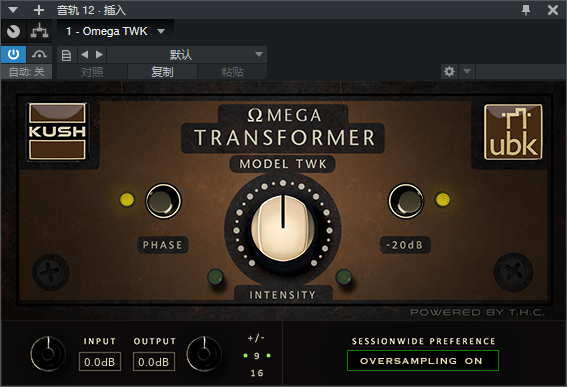
Task: Close the plugin window
Action: [553, 10]
